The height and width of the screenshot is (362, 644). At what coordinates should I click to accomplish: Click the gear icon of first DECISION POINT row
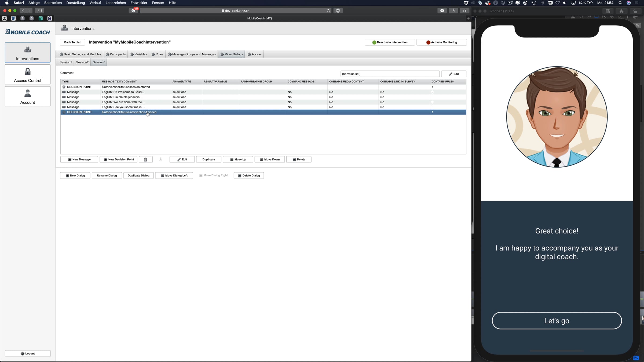64,87
